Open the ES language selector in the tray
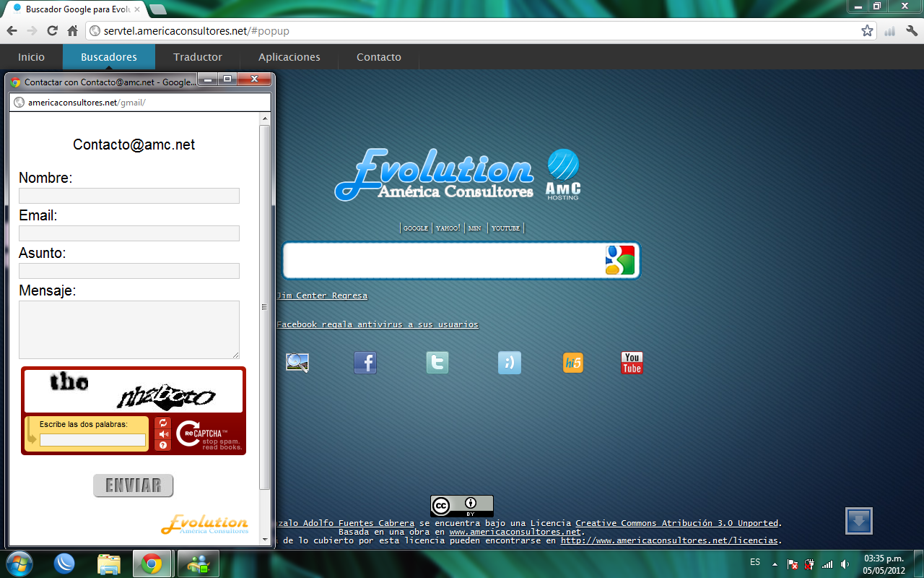 (754, 562)
